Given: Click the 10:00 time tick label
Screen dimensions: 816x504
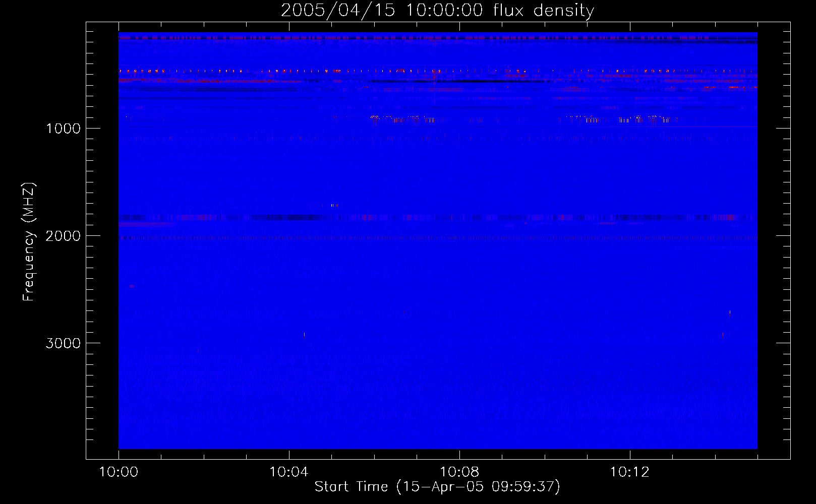Looking at the screenshot, I should coord(119,472).
